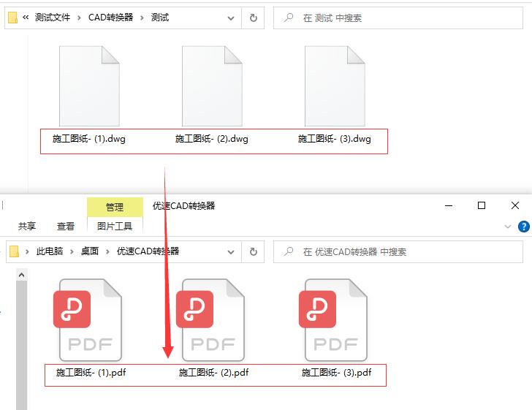Expand the ribbon with the chevron

pyautogui.click(x=508, y=227)
